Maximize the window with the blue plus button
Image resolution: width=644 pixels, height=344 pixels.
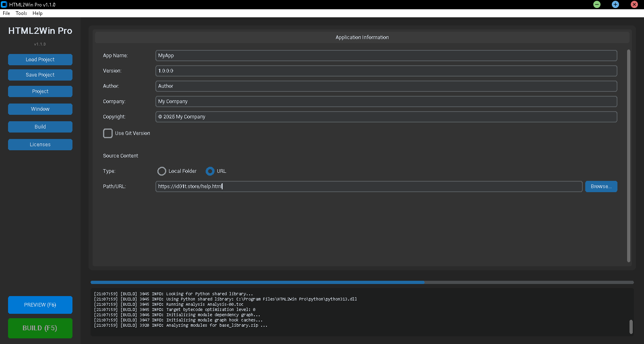pyautogui.click(x=615, y=4)
